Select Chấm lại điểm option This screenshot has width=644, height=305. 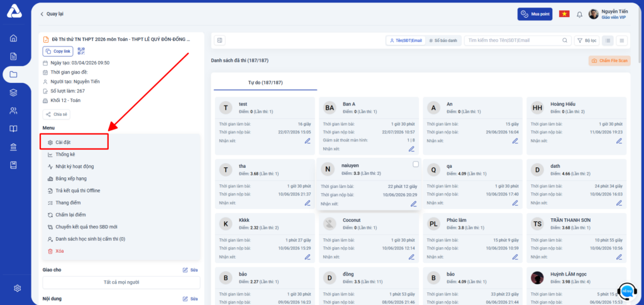70,214
